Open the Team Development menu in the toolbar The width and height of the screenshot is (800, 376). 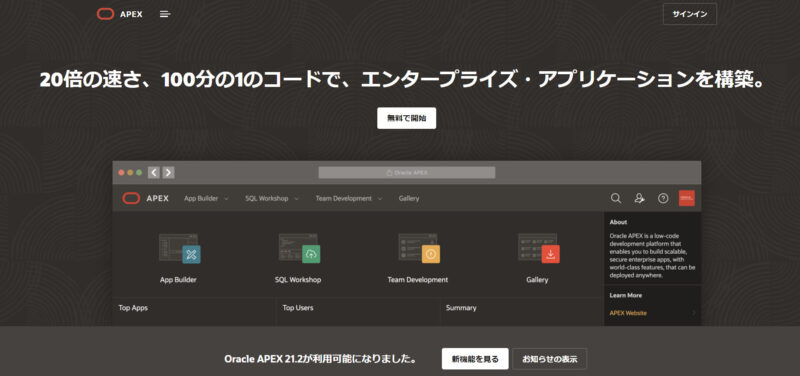point(343,198)
